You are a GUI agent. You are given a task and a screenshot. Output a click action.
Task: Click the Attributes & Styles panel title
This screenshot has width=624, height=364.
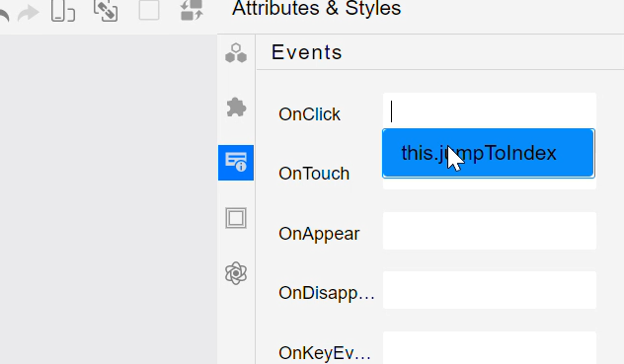[316, 8]
